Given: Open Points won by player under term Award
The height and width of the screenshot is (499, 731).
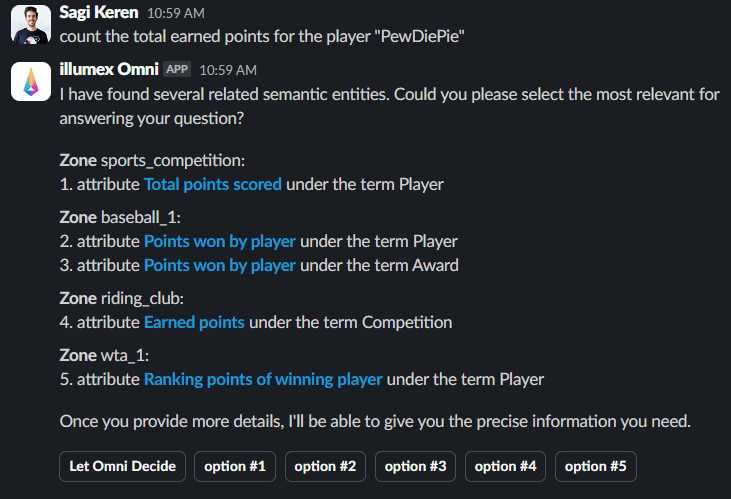Looking at the screenshot, I should coord(220,265).
